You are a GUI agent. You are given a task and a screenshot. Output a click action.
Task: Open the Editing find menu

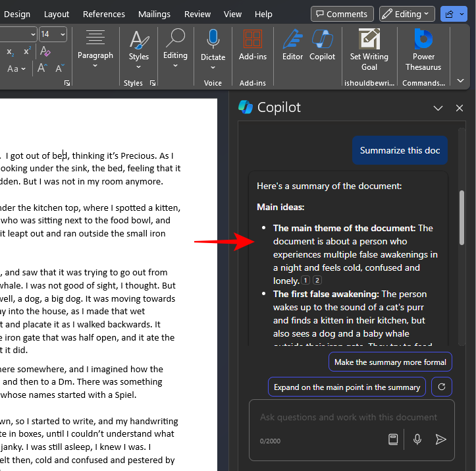click(175, 48)
